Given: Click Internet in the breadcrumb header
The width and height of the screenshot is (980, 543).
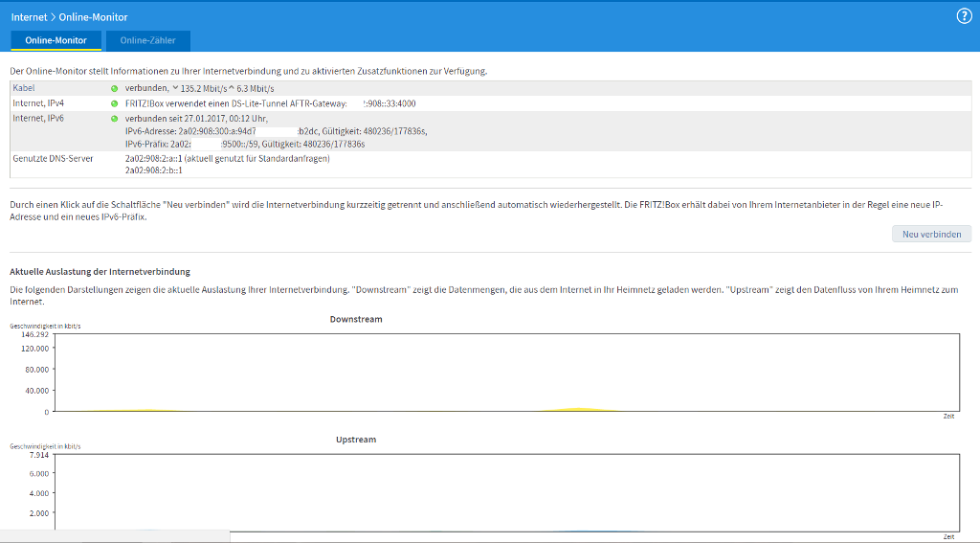Looking at the screenshot, I should point(29,17).
